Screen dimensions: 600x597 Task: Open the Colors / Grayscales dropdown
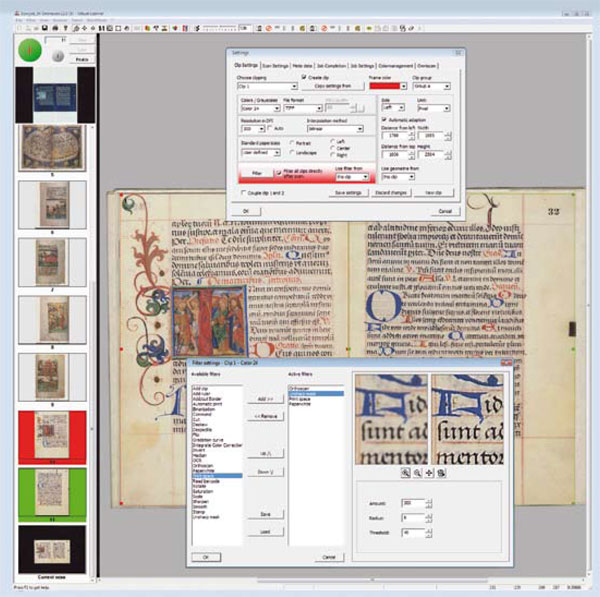click(260, 109)
